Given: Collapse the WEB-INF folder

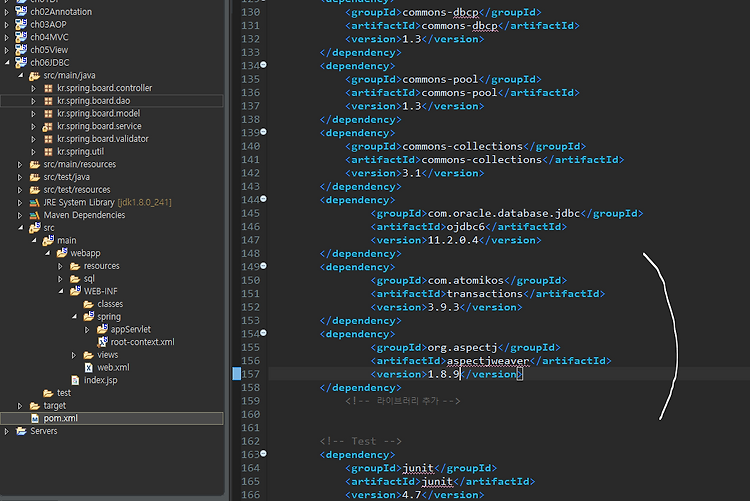Looking at the screenshot, I should click(x=61, y=291).
